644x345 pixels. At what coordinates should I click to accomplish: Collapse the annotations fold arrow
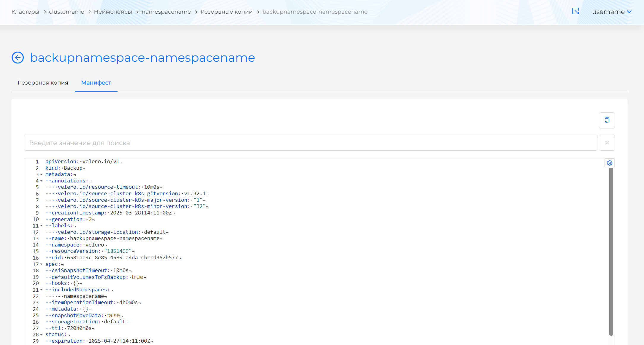click(42, 181)
